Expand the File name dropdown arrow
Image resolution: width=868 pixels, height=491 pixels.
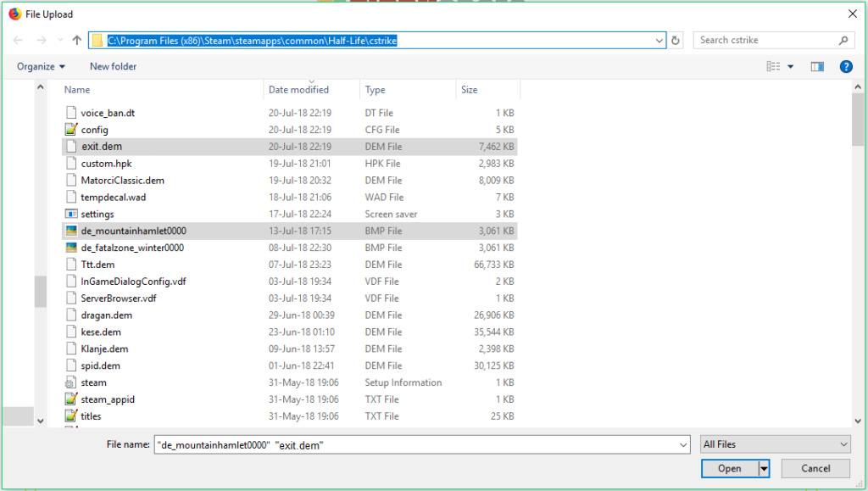(x=683, y=444)
